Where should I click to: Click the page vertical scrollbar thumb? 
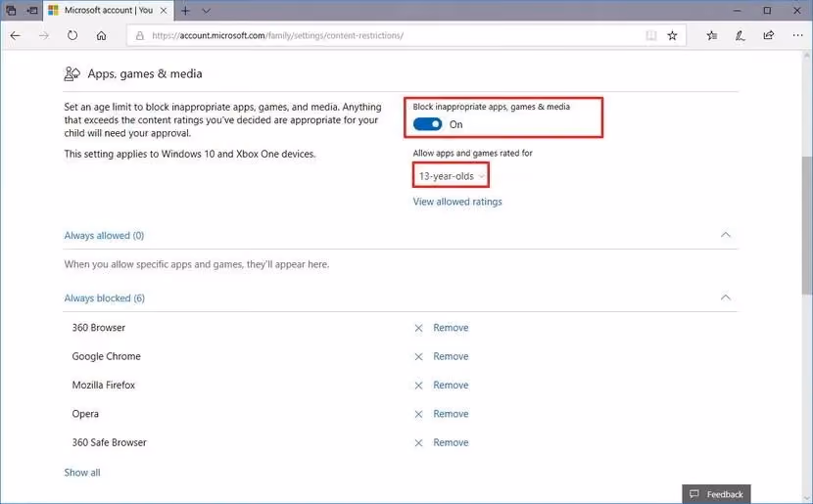point(807,225)
